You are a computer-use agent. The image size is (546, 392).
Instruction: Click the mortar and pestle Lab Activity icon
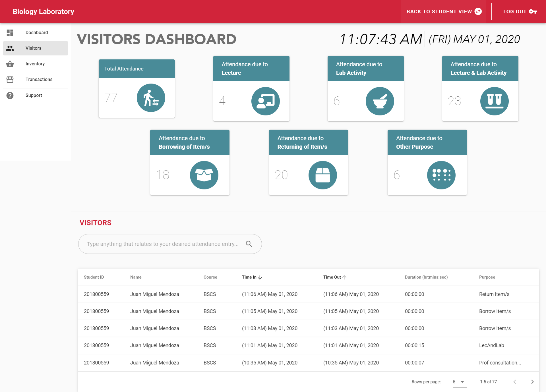click(380, 101)
